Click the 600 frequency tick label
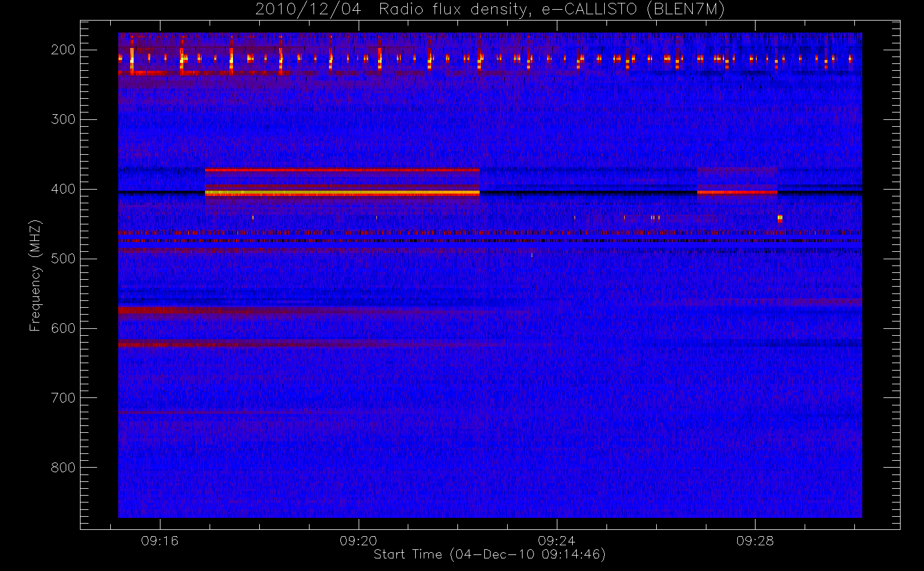924x571 pixels. point(63,328)
